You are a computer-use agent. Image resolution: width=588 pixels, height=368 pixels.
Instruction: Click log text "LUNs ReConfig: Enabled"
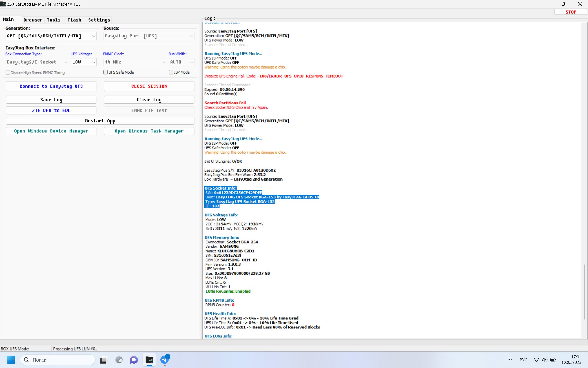click(228, 291)
